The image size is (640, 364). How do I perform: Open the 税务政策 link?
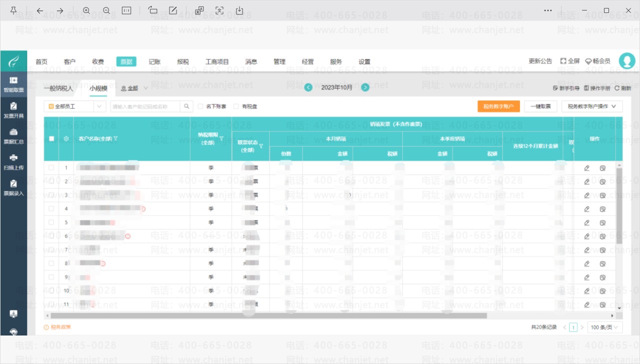pos(57,327)
